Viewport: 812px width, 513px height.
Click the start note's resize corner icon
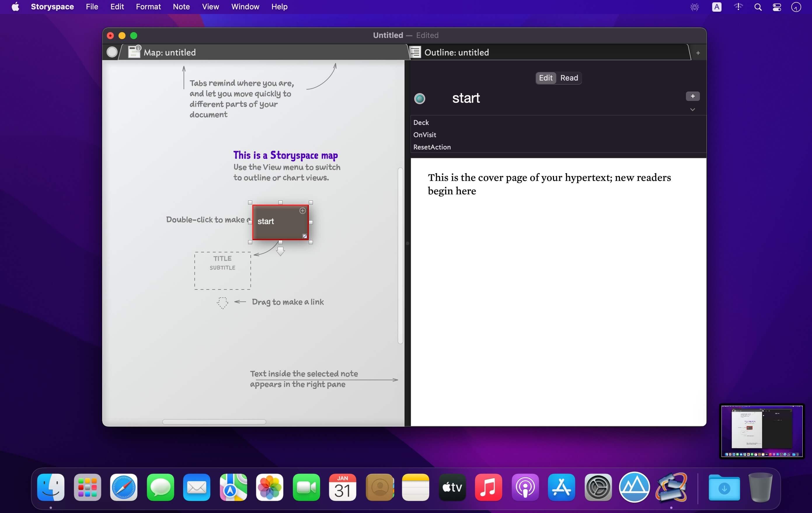click(305, 236)
